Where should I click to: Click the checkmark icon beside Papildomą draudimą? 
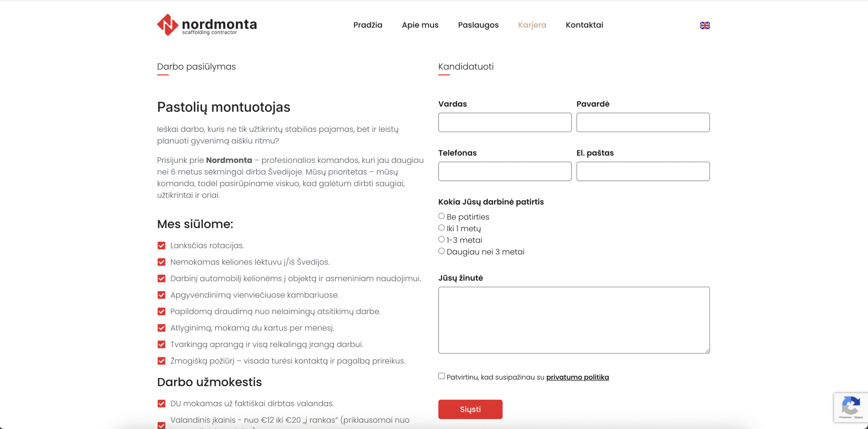161,311
